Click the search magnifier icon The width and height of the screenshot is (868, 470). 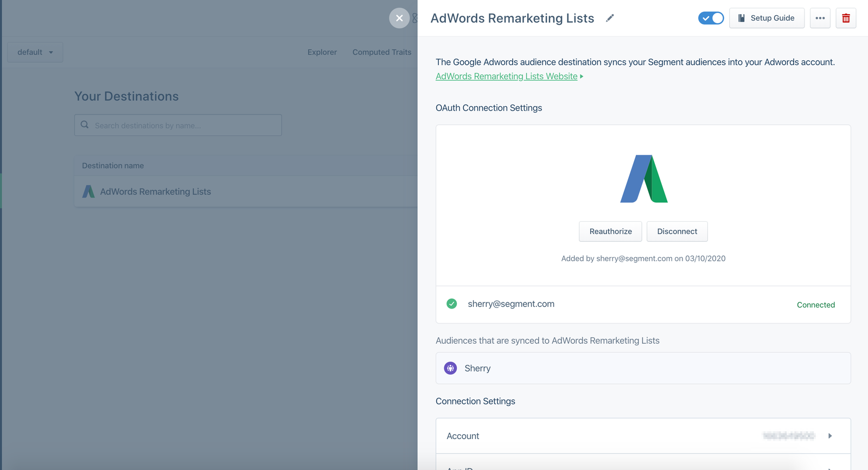[x=85, y=125]
